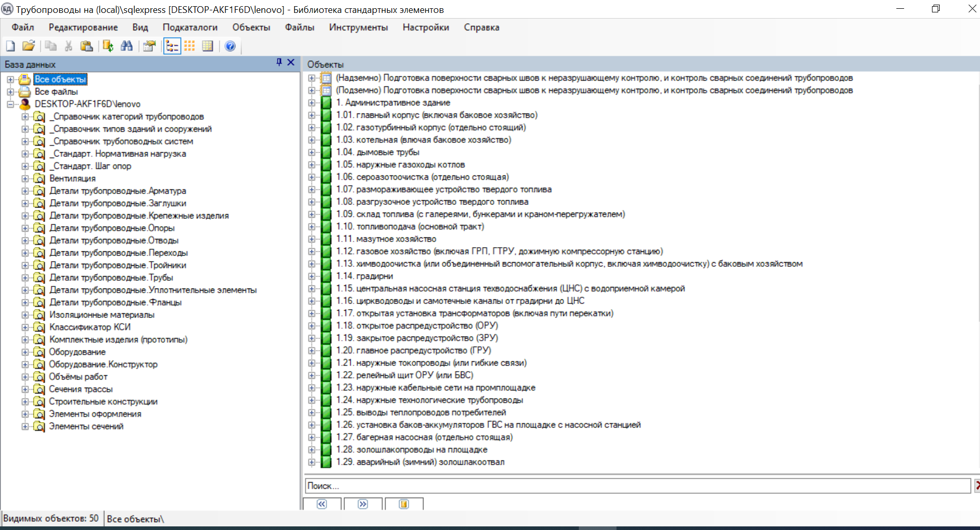980x530 pixels.
Task: Click the next search result button
Action: 363,504
